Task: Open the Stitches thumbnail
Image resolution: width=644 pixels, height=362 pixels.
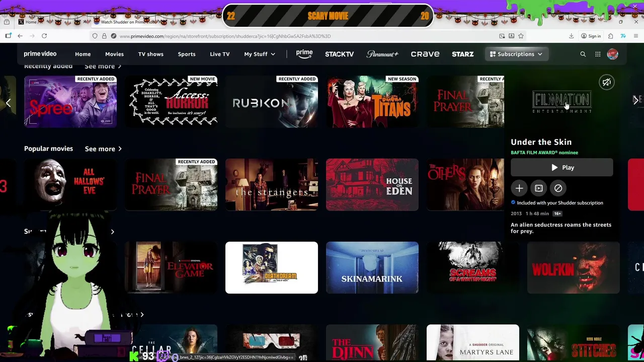Action: point(574,343)
